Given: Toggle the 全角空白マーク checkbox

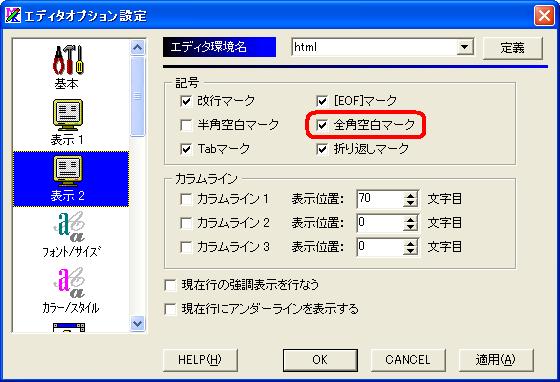Looking at the screenshot, I should point(322,125).
